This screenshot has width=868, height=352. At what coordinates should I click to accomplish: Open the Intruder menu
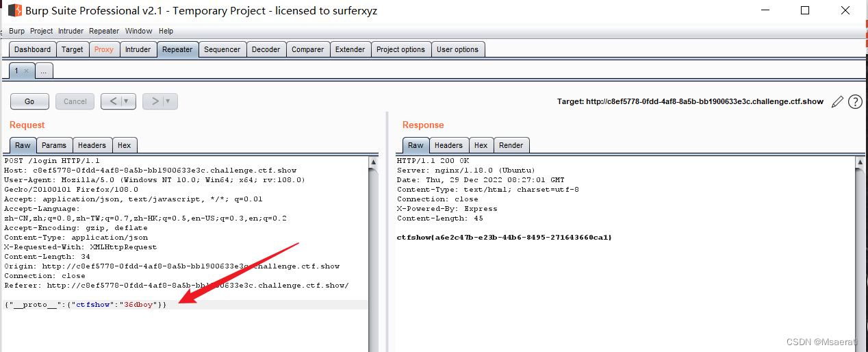click(x=71, y=31)
